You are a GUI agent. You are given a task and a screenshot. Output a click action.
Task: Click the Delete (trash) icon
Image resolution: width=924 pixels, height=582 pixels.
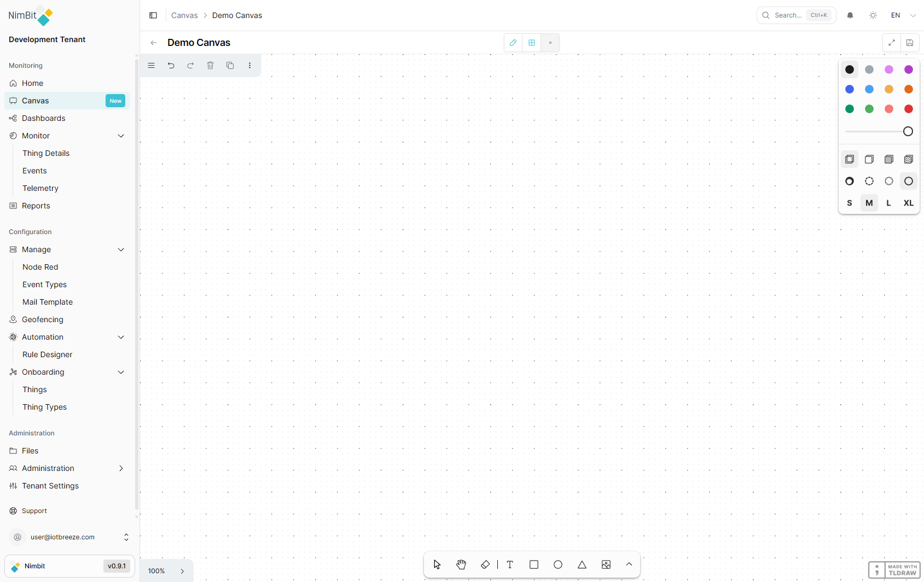coord(211,65)
